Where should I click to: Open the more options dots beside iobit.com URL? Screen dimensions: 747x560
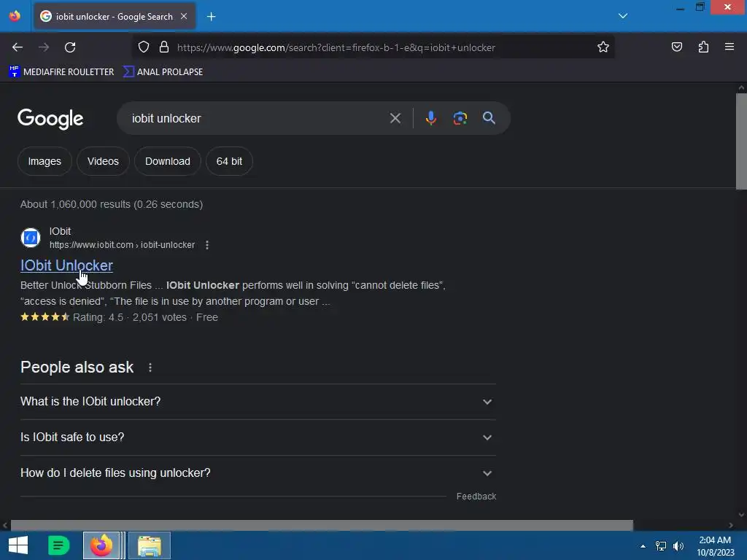(x=206, y=245)
